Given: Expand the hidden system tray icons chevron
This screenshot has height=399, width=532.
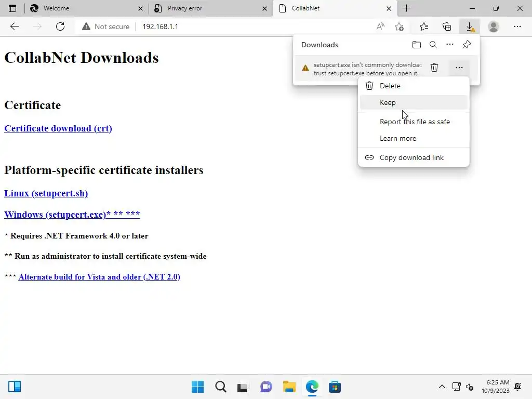Looking at the screenshot, I should [x=442, y=387].
